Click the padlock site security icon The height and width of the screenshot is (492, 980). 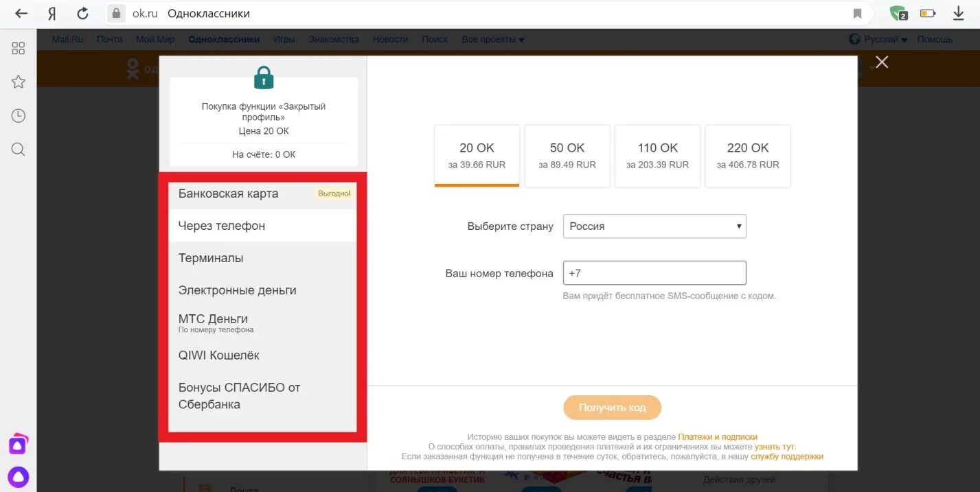click(116, 13)
